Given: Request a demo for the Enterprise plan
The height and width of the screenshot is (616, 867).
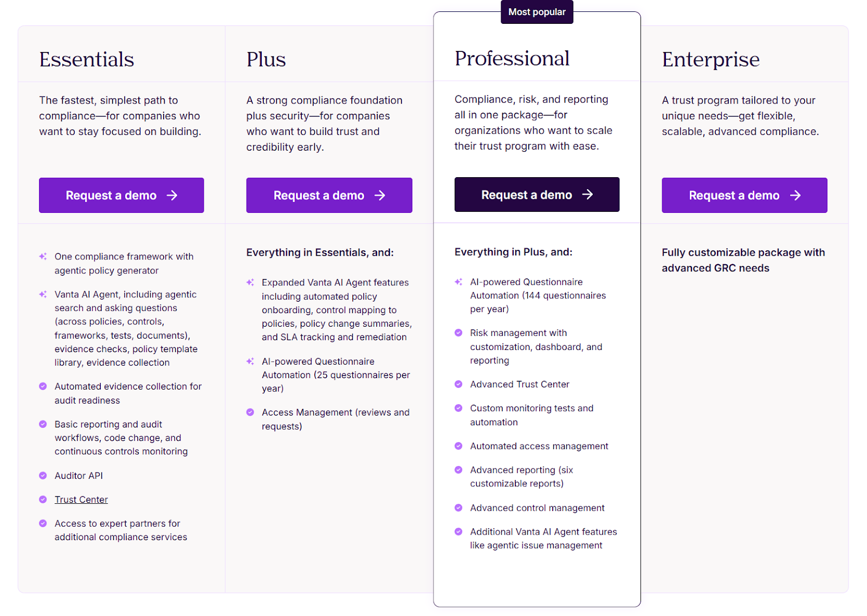Looking at the screenshot, I should 744,195.
